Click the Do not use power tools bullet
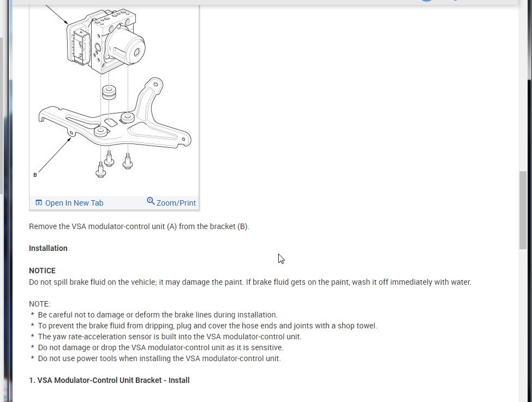 pyautogui.click(x=159, y=358)
